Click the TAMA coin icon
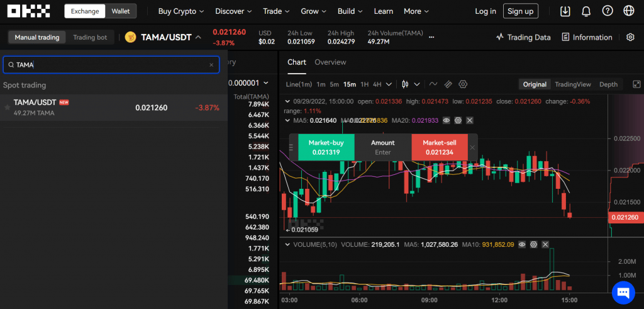The height and width of the screenshot is (309, 644). (131, 37)
